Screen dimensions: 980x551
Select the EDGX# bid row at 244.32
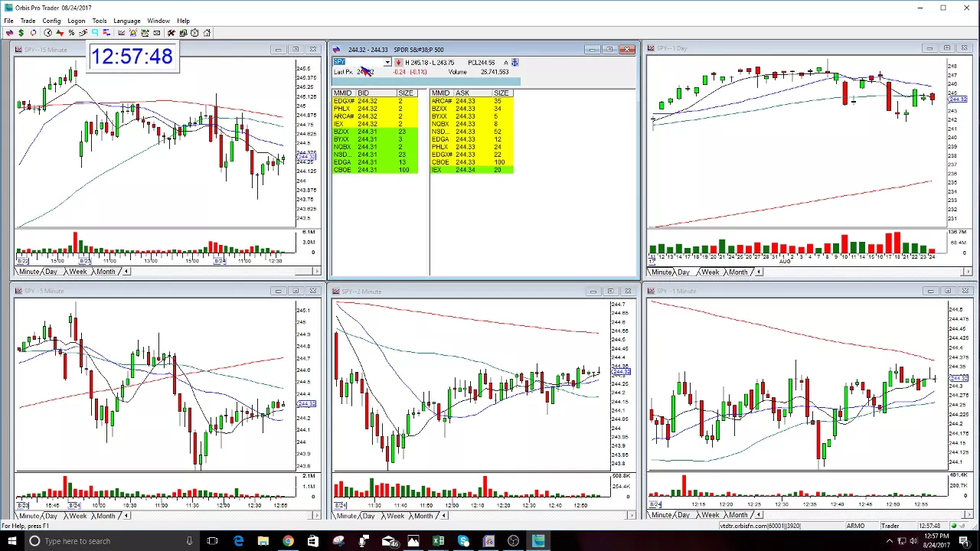tap(375, 101)
